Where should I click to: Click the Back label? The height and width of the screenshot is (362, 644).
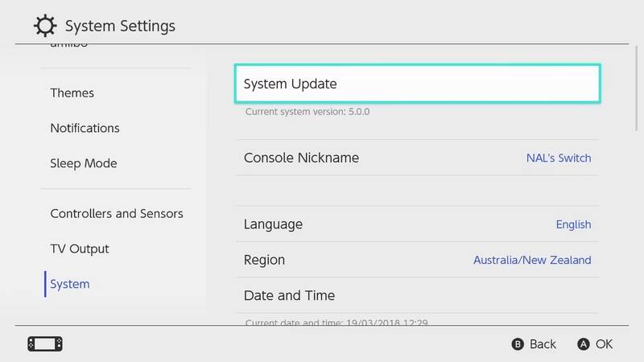pos(543,344)
